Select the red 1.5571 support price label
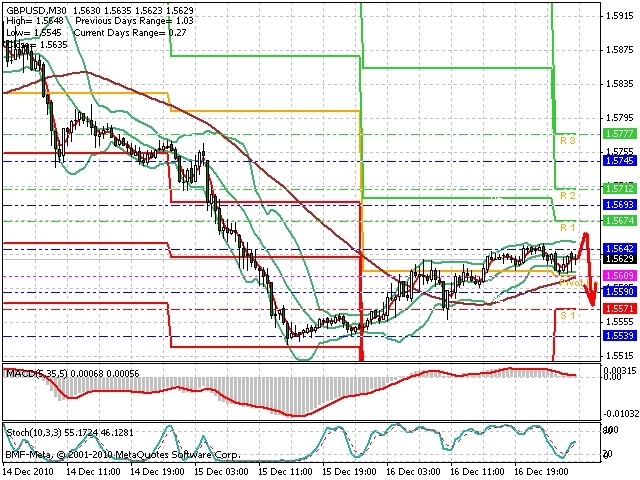 [x=620, y=309]
